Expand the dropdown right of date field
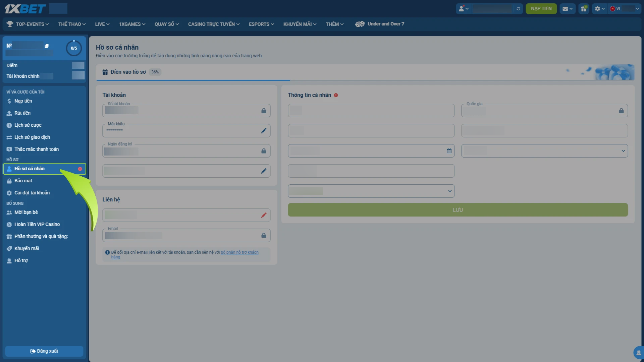644x362 pixels. click(x=544, y=151)
